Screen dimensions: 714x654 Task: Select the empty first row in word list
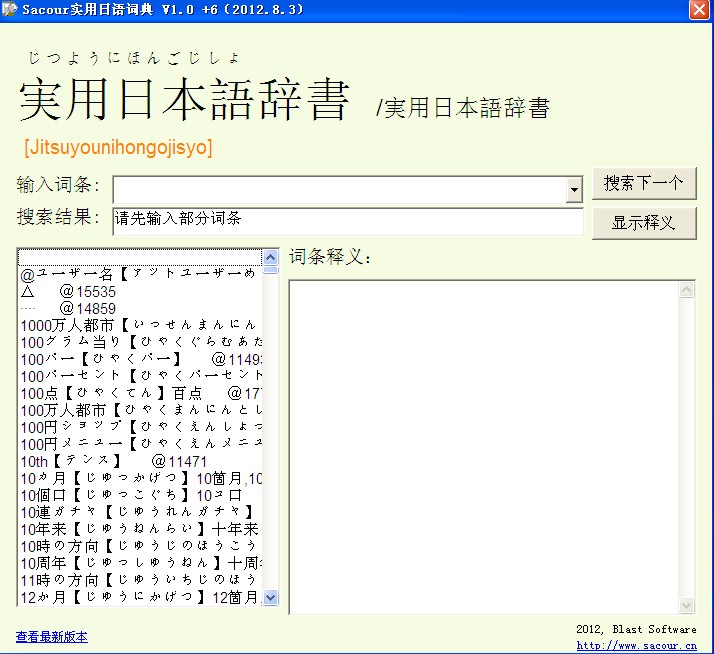pos(140,257)
